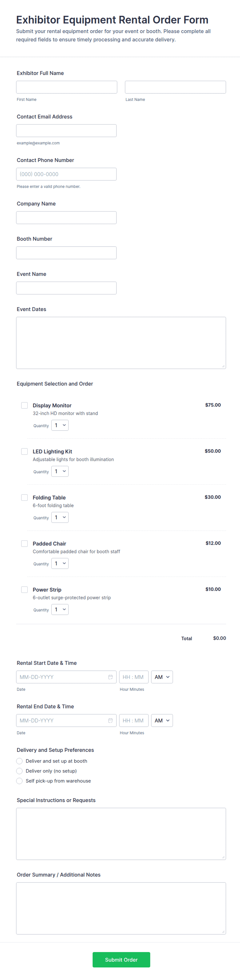Select Deliver only (no setup) option
This screenshot has height=980, width=240.
pos(19,771)
